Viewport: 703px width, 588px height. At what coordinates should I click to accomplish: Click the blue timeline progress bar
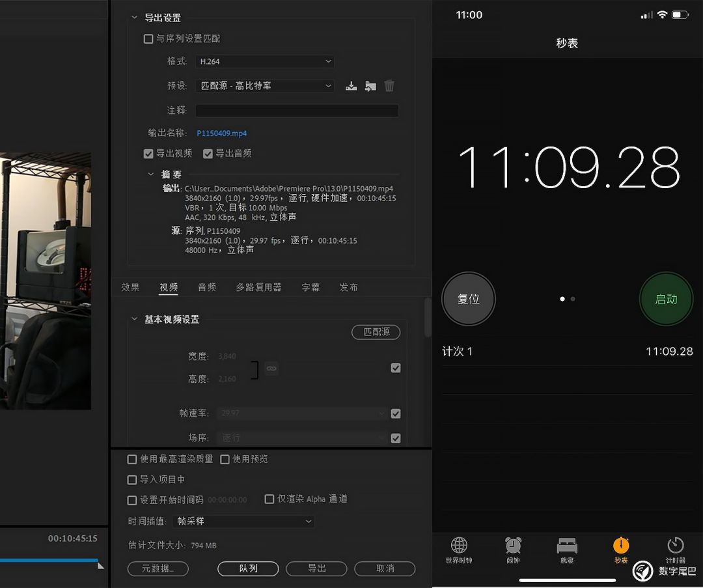point(49,560)
